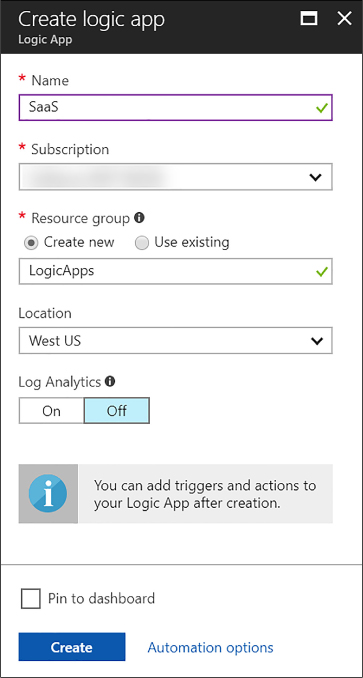Click the green checkmark in Name field

coord(322,108)
